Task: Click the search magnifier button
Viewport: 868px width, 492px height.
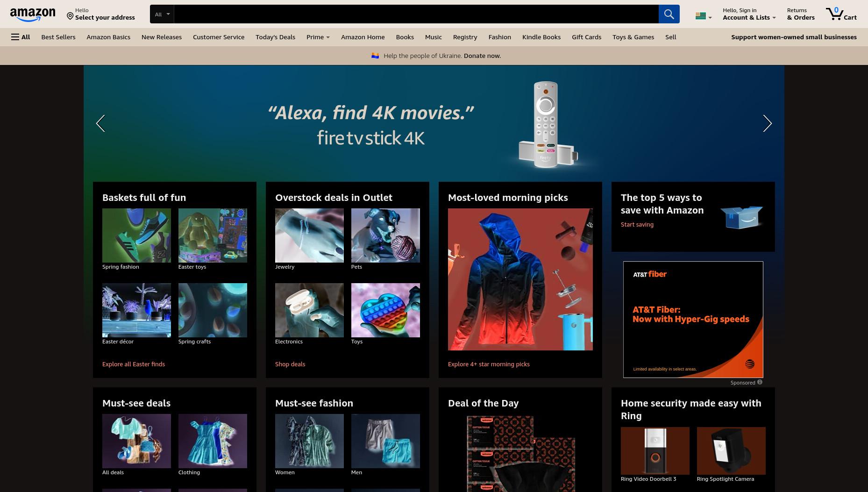Action: [669, 14]
